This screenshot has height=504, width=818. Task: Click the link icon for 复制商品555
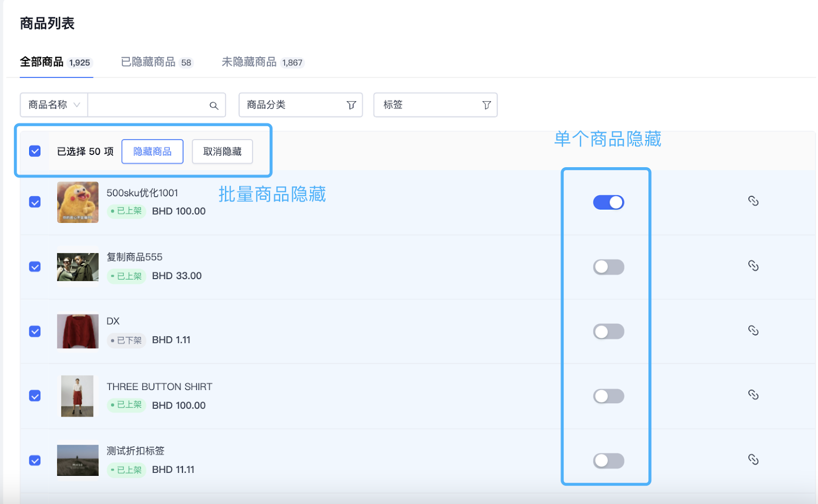pos(753,266)
